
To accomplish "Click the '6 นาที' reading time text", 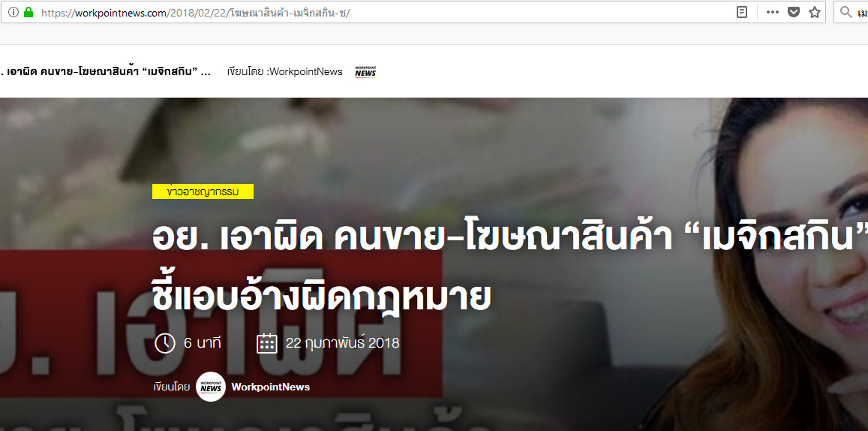I will (202, 343).
